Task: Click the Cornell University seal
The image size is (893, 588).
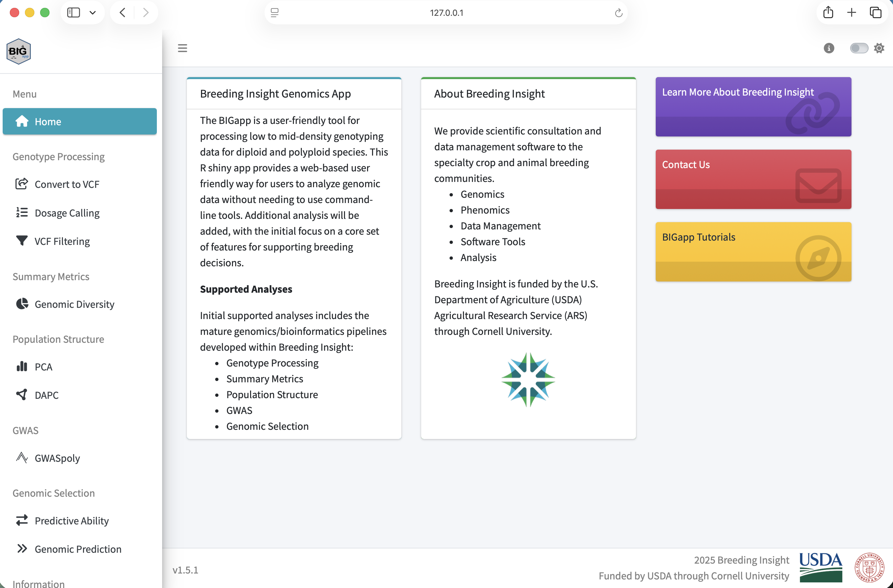Action: (869, 567)
